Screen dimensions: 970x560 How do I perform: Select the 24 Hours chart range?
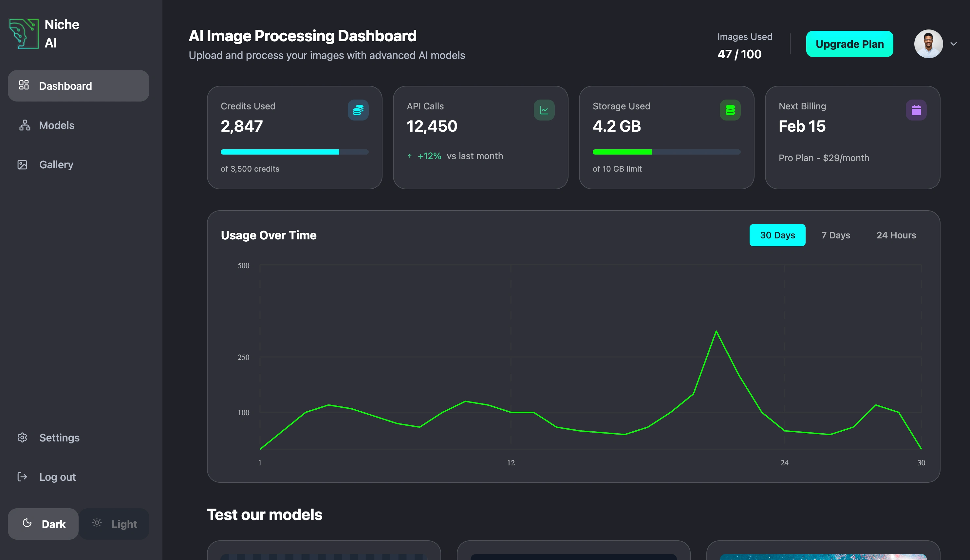coord(896,235)
